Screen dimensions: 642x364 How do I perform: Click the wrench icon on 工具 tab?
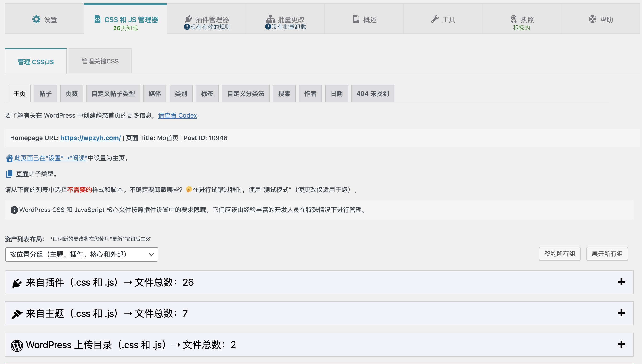(x=435, y=19)
